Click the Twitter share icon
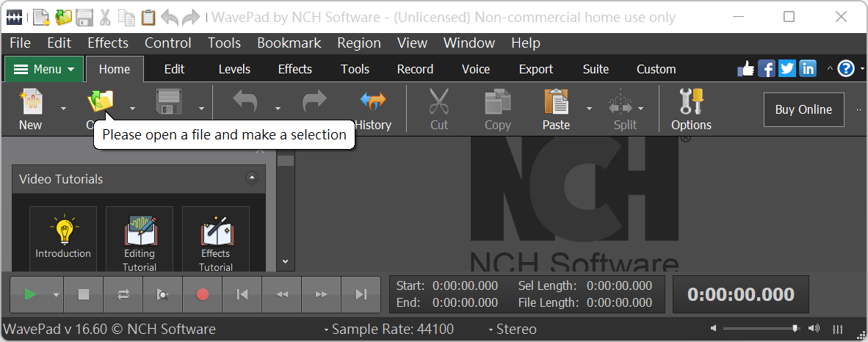Screen dimensions: 868x342 click(787, 69)
